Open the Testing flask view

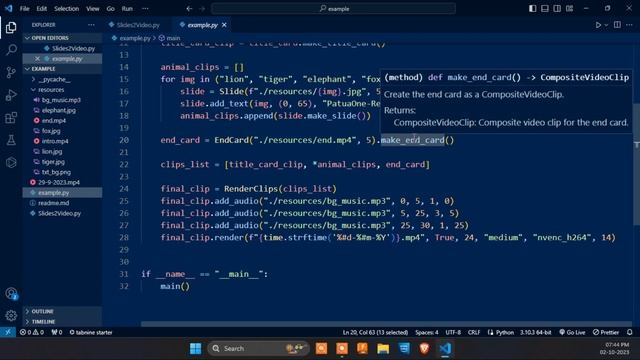[x=11, y=140]
